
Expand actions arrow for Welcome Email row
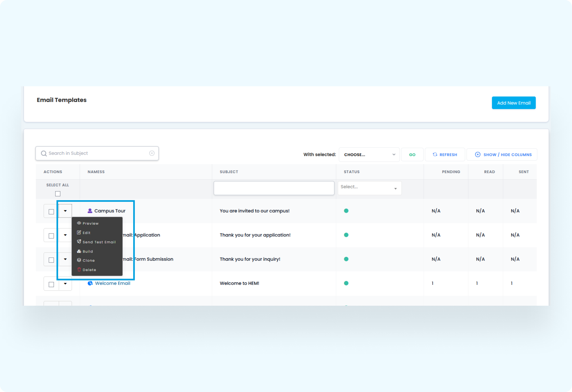pyautogui.click(x=65, y=284)
